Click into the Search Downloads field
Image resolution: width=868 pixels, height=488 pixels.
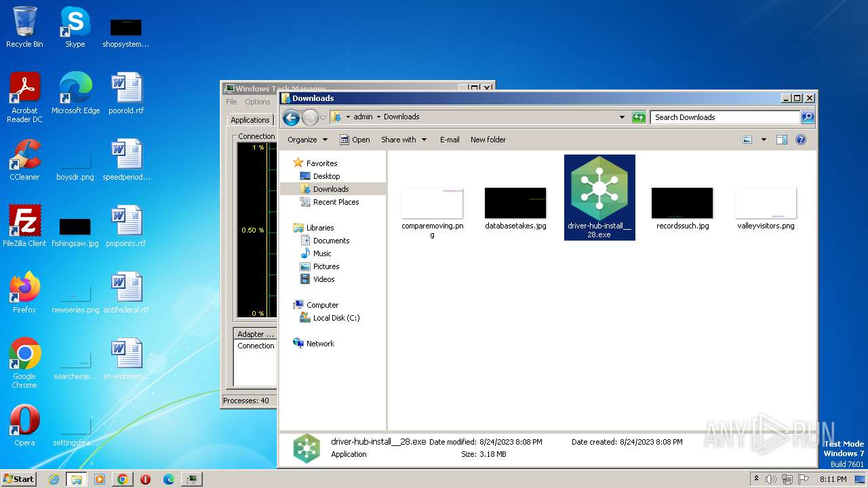pyautogui.click(x=725, y=117)
